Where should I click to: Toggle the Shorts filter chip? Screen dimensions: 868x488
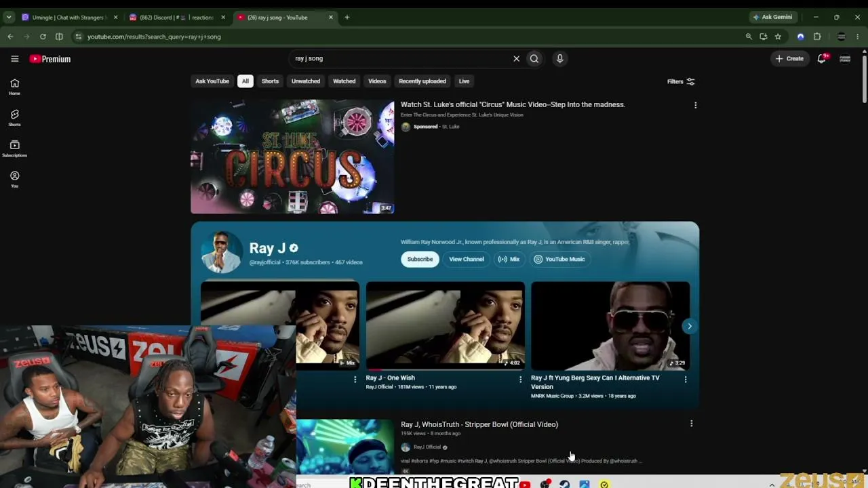270,81
